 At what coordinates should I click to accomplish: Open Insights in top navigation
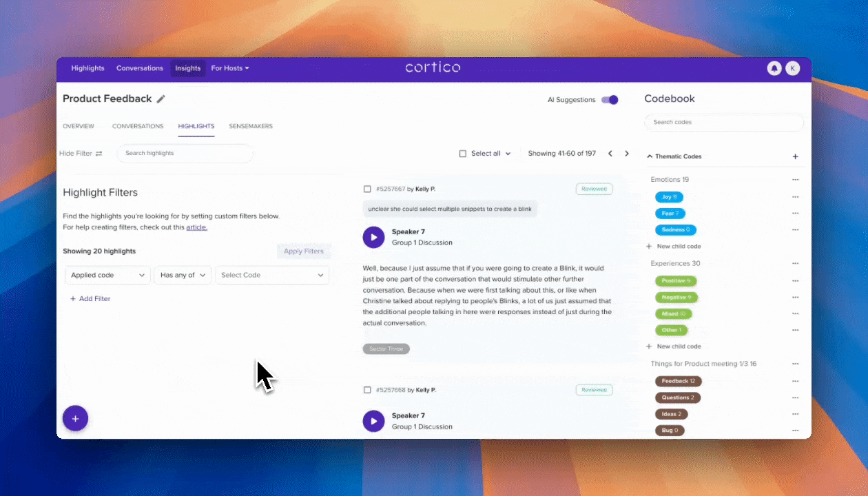[187, 68]
